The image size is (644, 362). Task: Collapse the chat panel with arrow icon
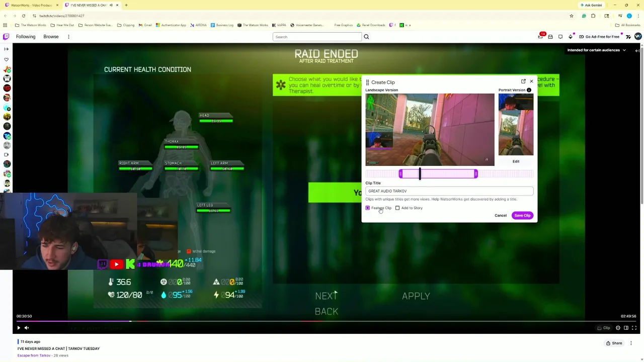637,50
